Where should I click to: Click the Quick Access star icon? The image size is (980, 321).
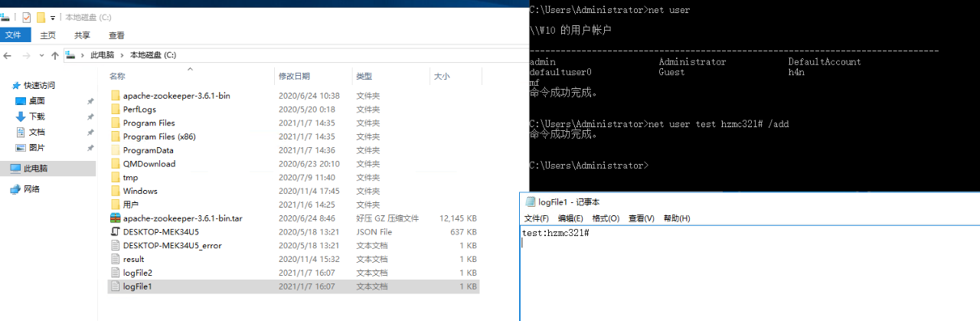15,86
